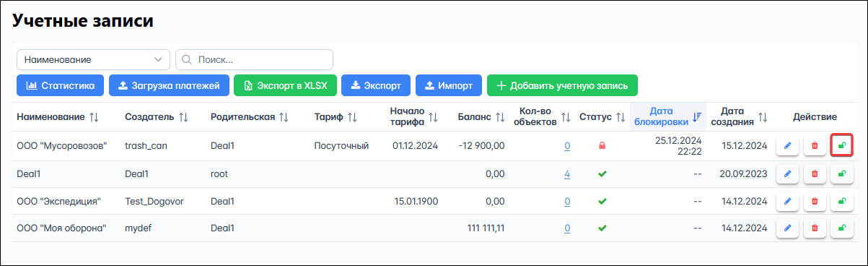Sort accounts by Создатель header

(x=157, y=116)
